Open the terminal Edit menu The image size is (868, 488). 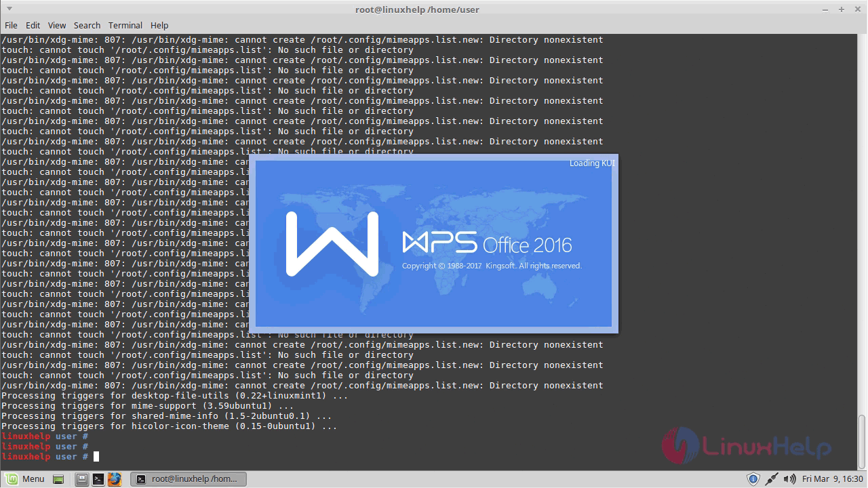[x=33, y=25]
